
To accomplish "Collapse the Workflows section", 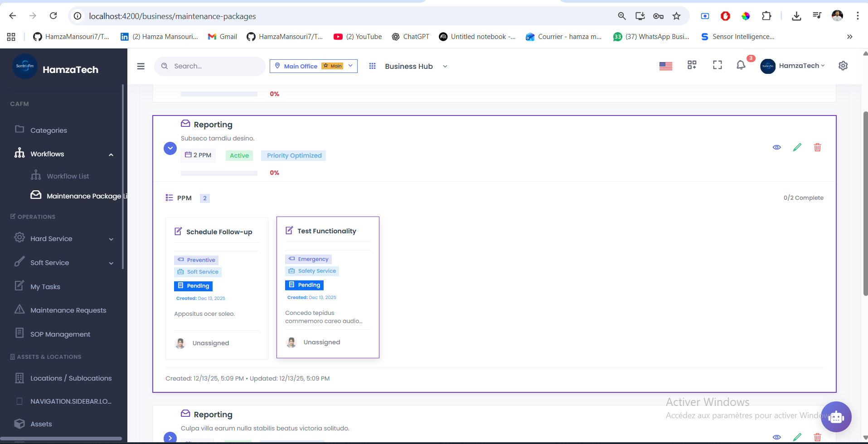I will [x=111, y=154].
